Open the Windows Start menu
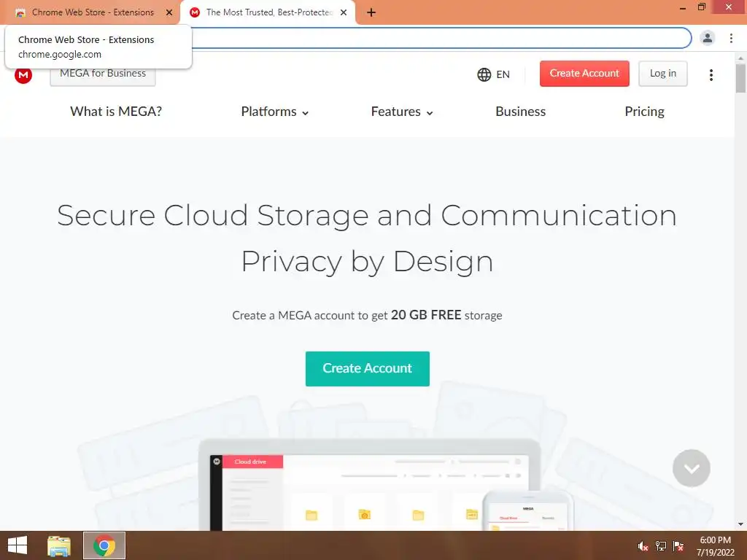Screen dimensions: 747x560 click(x=18, y=545)
